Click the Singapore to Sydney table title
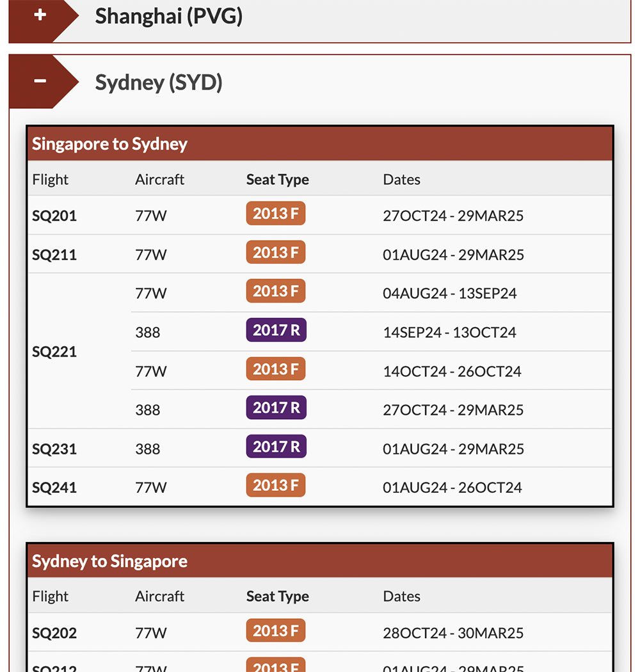This screenshot has height=672, width=640. [x=109, y=144]
